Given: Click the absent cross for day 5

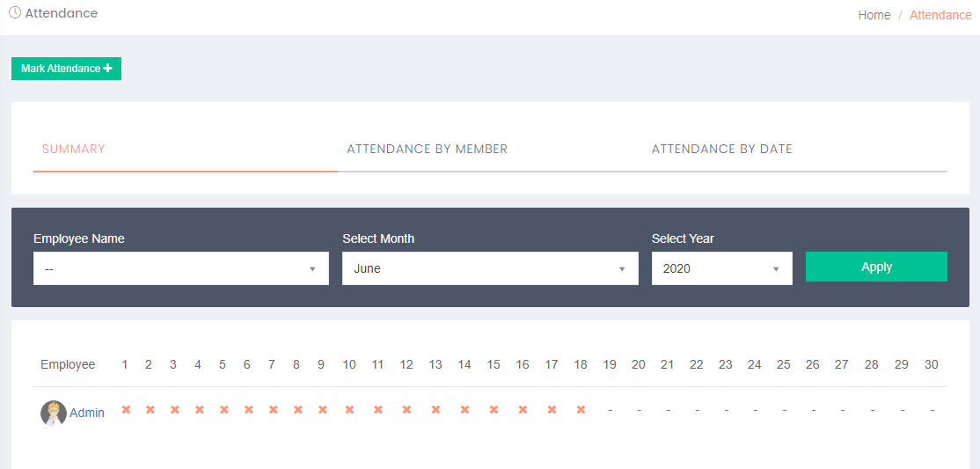Looking at the screenshot, I should point(223,409).
